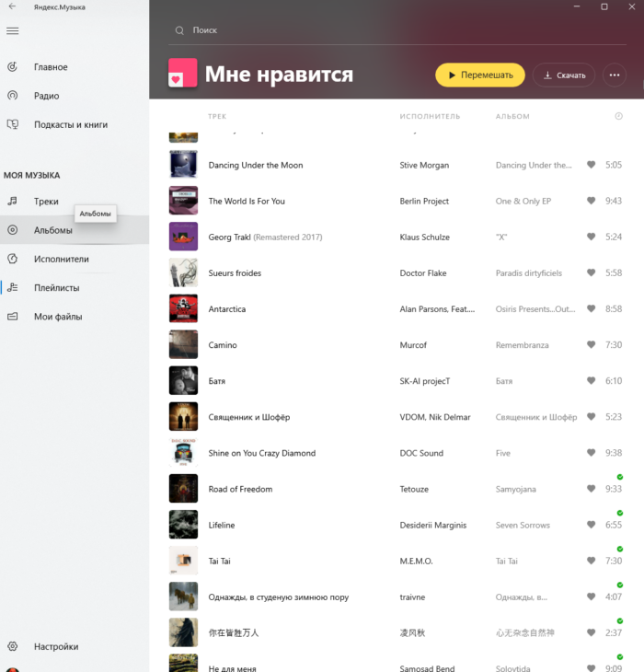Select track title Camino
This screenshot has height=672, width=644.
pyautogui.click(x=223, y=345)
